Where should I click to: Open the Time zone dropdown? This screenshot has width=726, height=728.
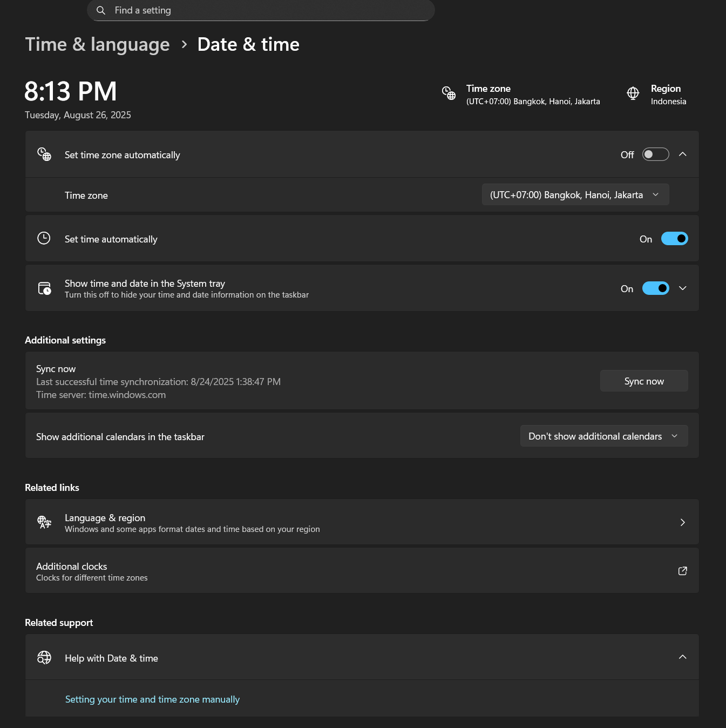click(x=575, y=194)
